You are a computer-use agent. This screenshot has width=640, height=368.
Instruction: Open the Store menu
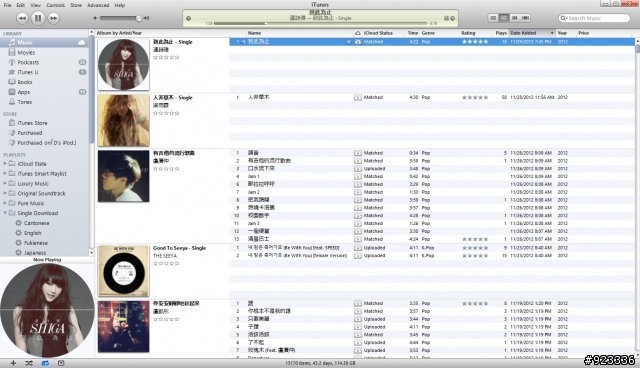click(x=76, y=5)
